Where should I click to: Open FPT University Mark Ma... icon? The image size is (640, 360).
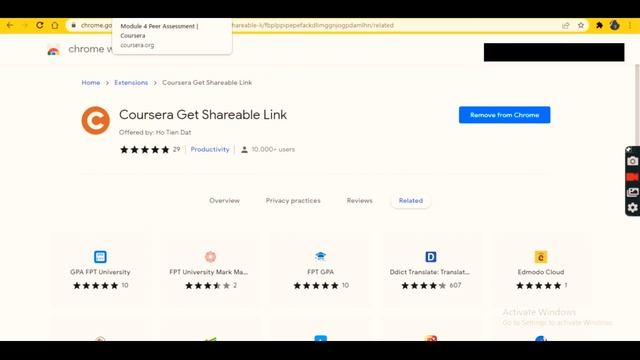[x=210, y=257]
